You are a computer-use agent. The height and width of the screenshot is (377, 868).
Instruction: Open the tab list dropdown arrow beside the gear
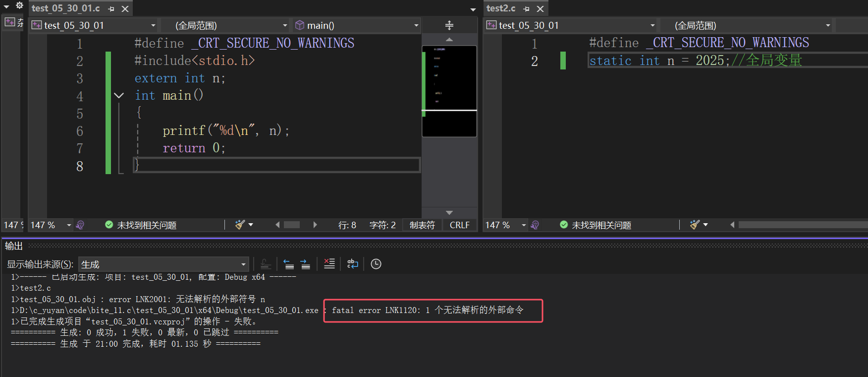pos(6,6)
